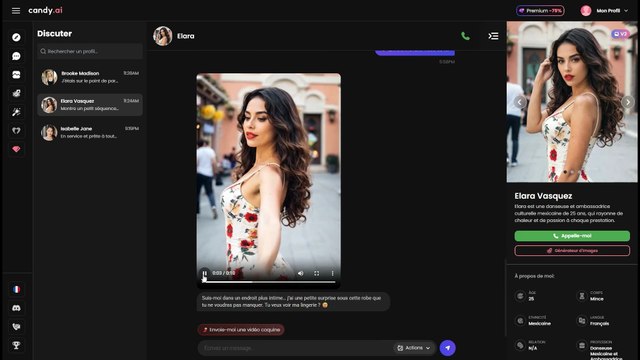640x360 pixels.
Task: Open the Discord icon in sidebar
Action: point(16,308)
